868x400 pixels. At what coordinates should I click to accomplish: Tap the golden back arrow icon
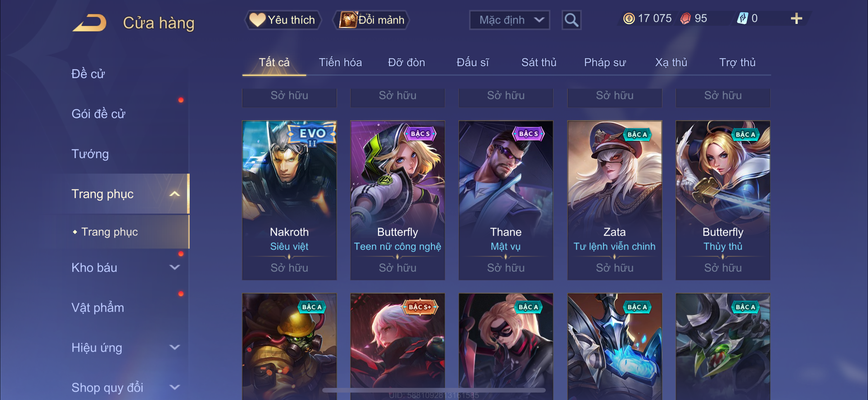90,23
